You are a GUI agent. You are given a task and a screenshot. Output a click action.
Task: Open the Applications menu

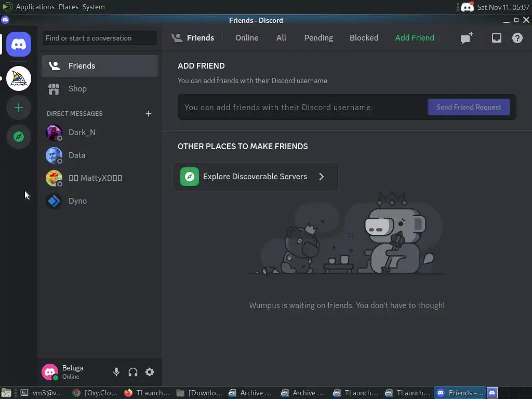(35, 7)
